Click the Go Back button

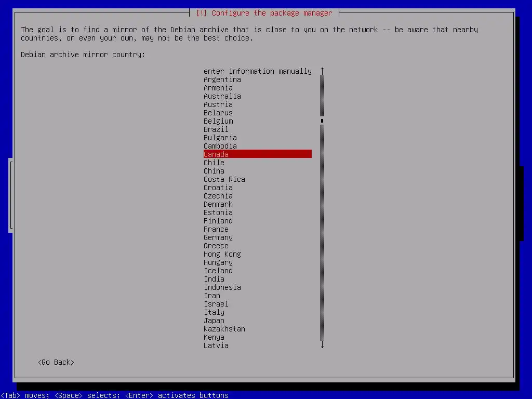pyautogui.click(x=56, y=362)
